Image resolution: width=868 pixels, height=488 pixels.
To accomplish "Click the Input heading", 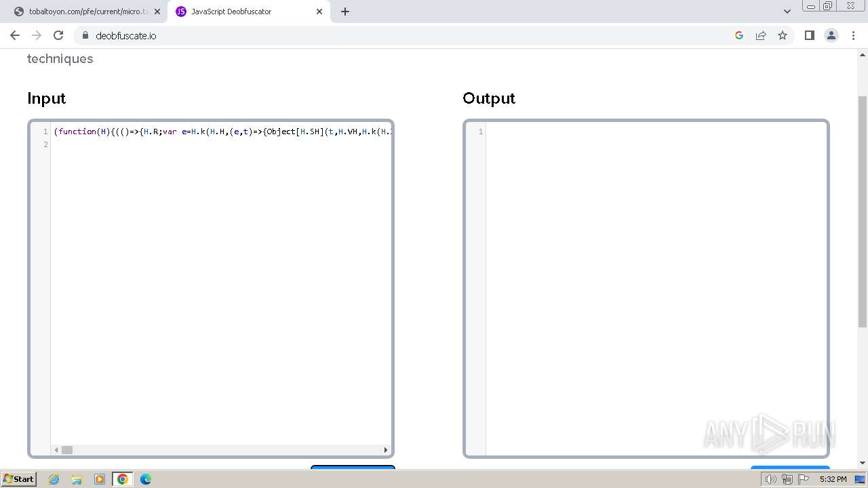I will pyautogui.click(x=47, y=98).
